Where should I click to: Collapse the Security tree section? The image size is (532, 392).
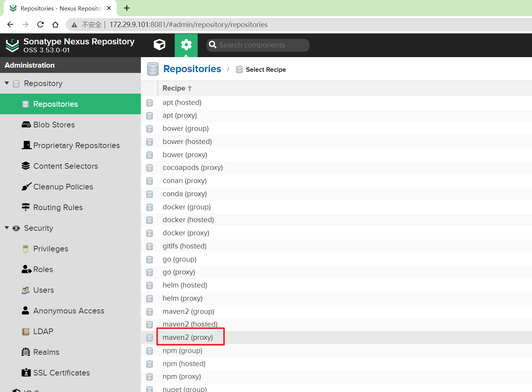[7, 228]
